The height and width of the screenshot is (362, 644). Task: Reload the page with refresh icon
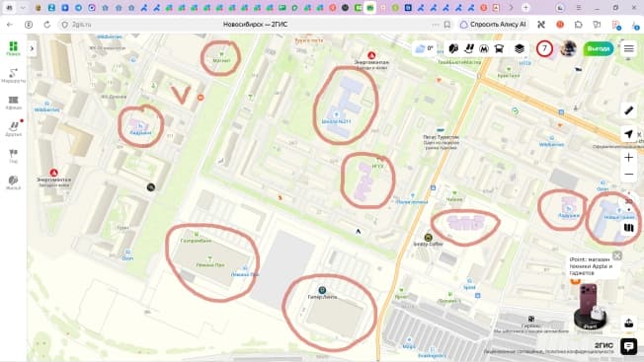click(x=47, y=25)
